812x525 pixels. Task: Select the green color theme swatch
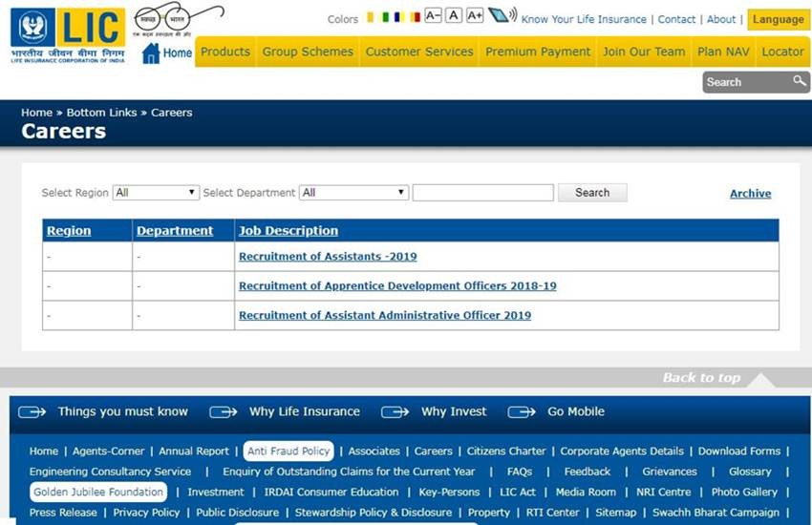[x=385, y=17]
